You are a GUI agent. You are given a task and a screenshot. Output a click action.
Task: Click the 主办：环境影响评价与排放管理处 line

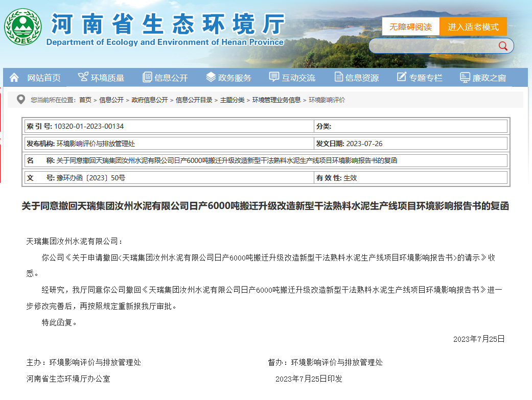pyautogui.click(x=83, y=362)
